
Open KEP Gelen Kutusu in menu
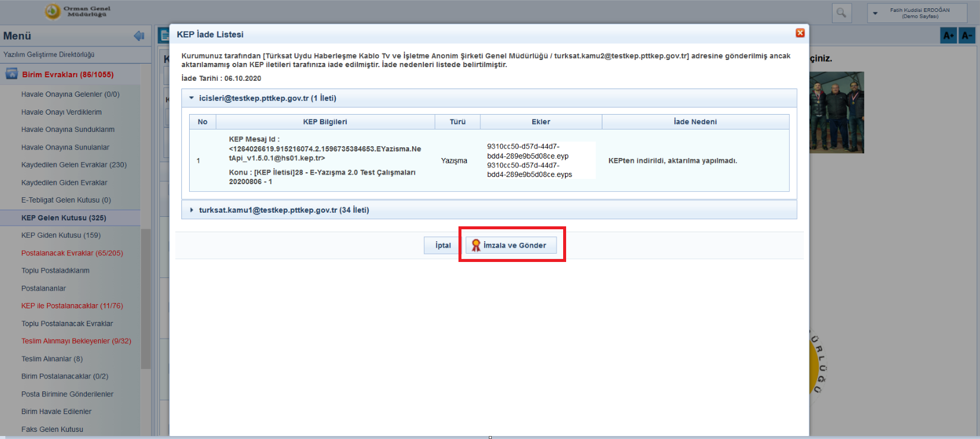pyautogui.click(x=64, y=218)
